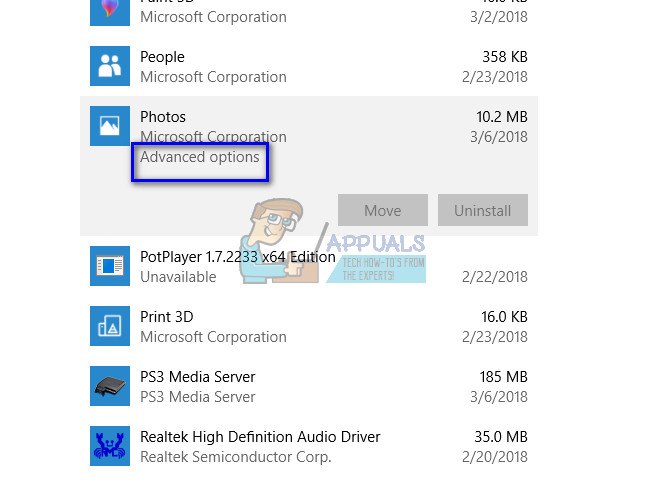The width and height of the screenshot is (664, 481).
Task: Select the Photos app icon
Action: [x=110, y=126]
